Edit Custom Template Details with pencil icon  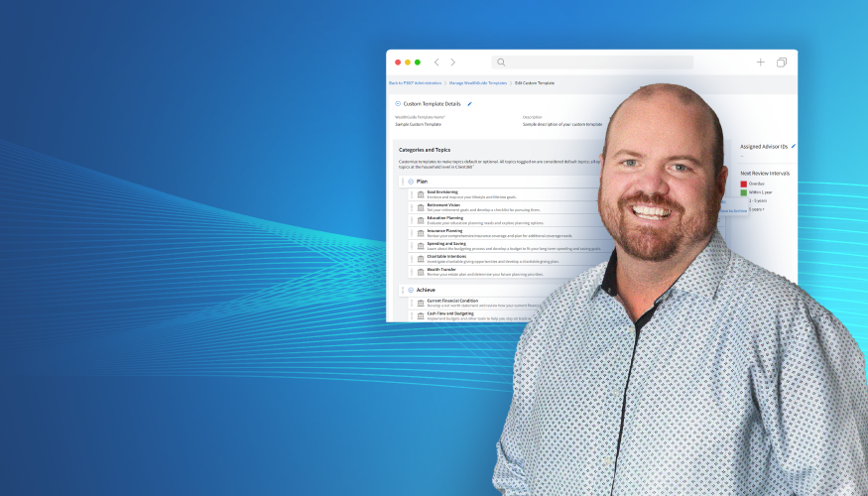469,103
